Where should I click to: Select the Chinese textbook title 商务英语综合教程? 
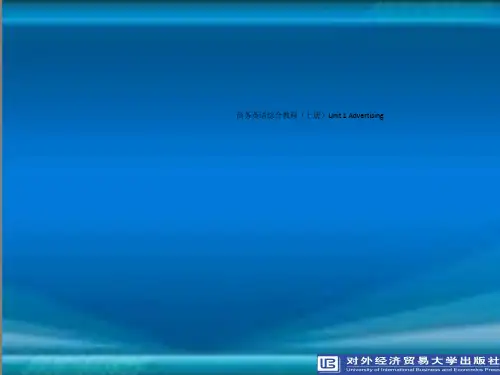point(267,116)
